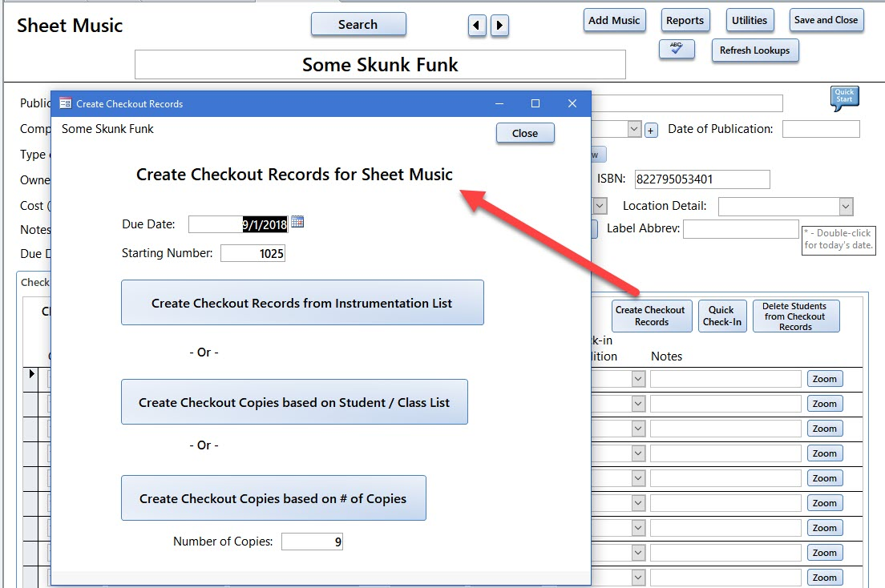Open the first row condition dropdown

638,379
